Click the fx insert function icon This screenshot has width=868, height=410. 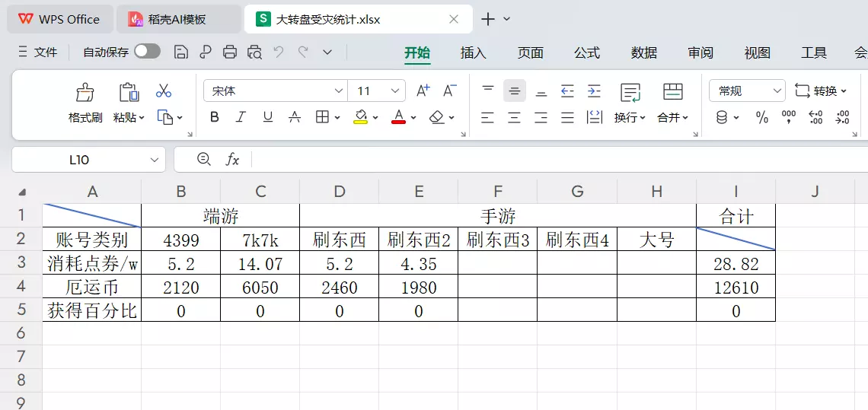coord(232,159)
